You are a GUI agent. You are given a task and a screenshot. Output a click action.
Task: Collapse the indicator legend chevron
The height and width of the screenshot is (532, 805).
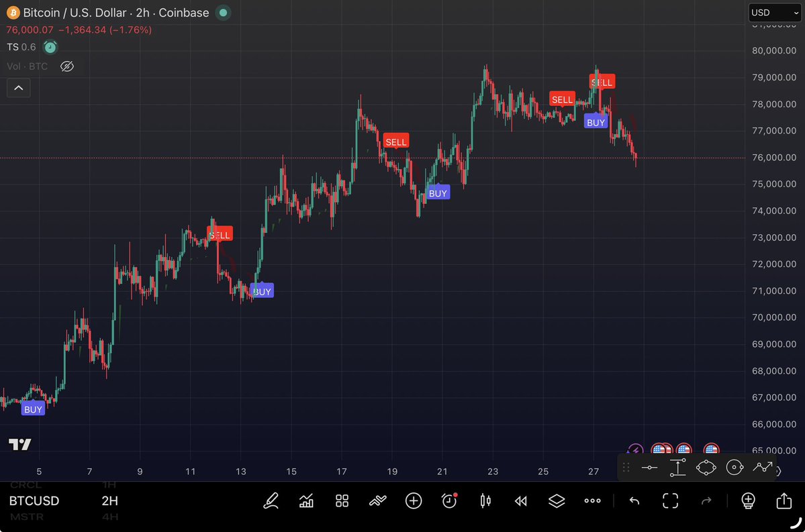[19, 88]
